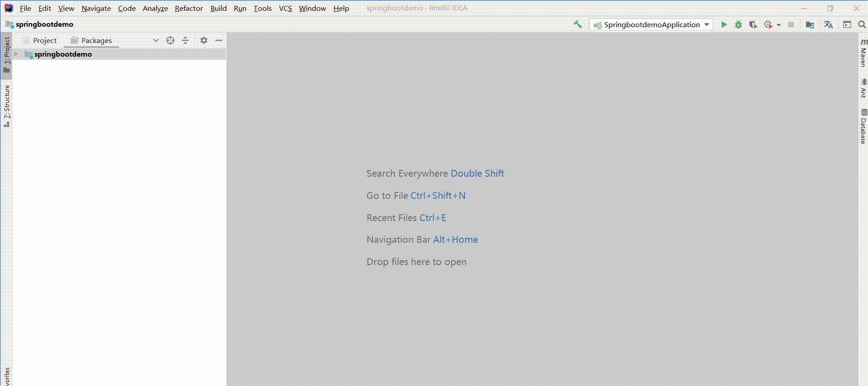Click the Translate icon in toolbar
Screen dimensions: 868x386
tap(828, 24)
